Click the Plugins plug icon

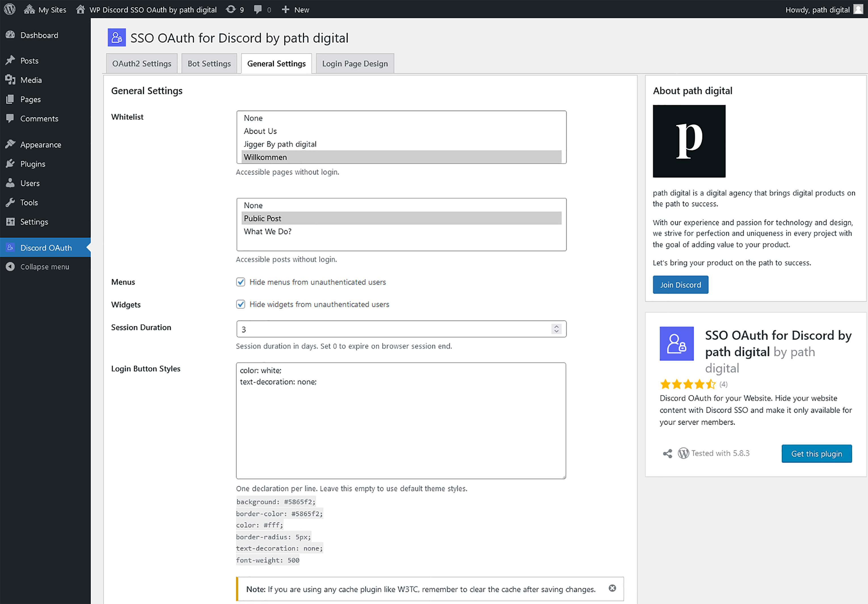pyautogui.click(x=10, y=164)
